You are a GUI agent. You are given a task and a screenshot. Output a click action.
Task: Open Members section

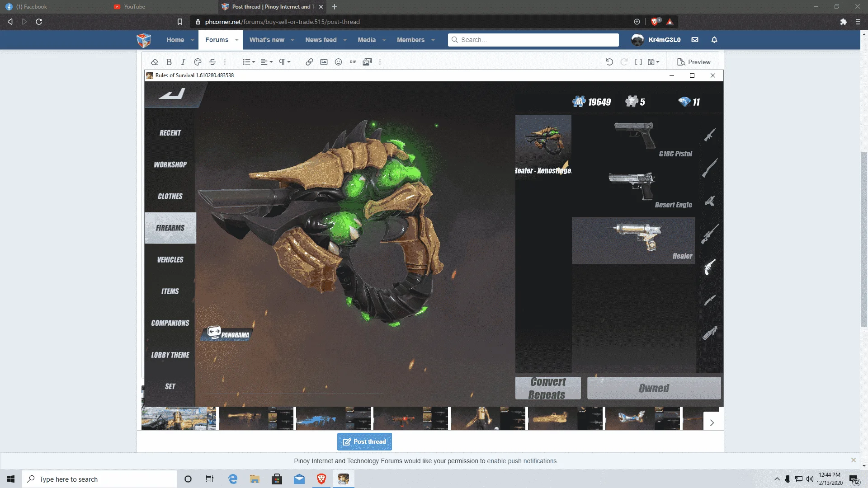click(410, 40)
